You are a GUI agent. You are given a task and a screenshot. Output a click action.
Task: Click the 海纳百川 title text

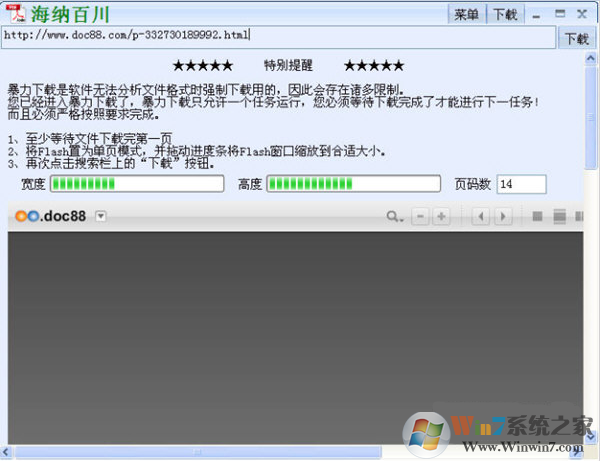coord(70,15)
